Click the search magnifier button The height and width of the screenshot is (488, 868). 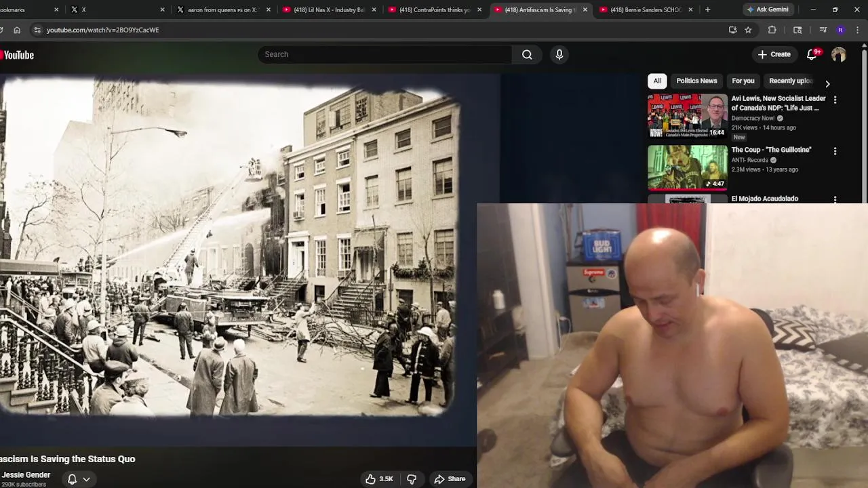527,54
